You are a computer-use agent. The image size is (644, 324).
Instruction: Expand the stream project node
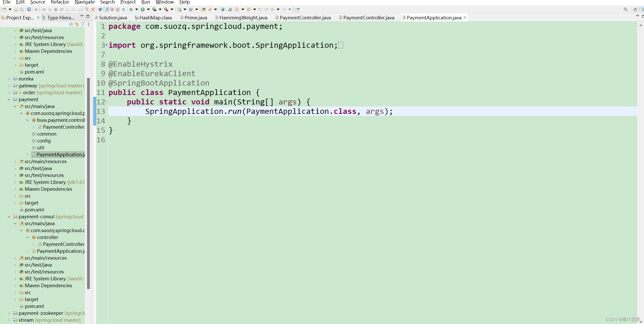(9, 320)
